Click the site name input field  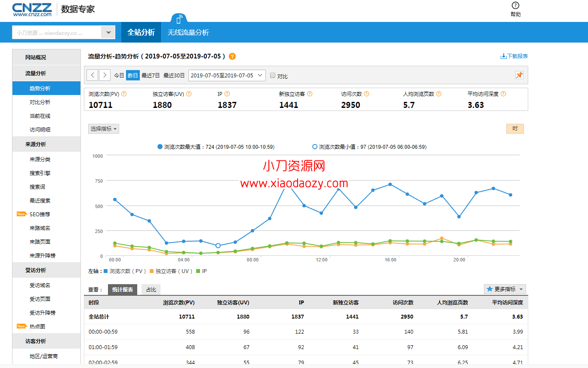point(57,33)
